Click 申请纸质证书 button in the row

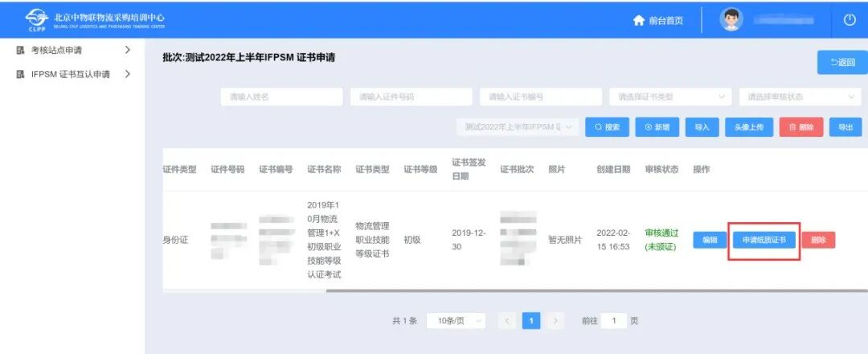(764, 240)
